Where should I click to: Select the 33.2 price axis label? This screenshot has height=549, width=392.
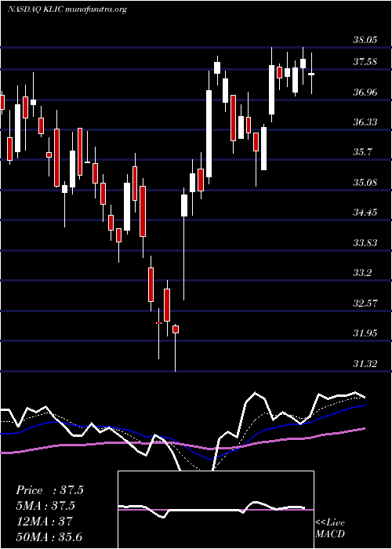[362, 272]
